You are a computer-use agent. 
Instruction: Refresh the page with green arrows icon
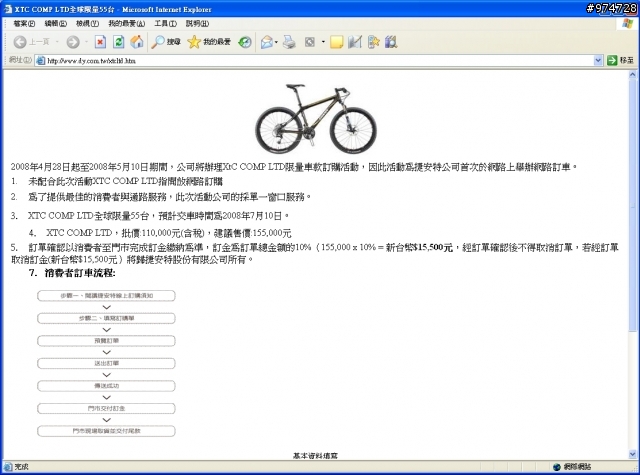pyautogui.click(x=118, y=42)
